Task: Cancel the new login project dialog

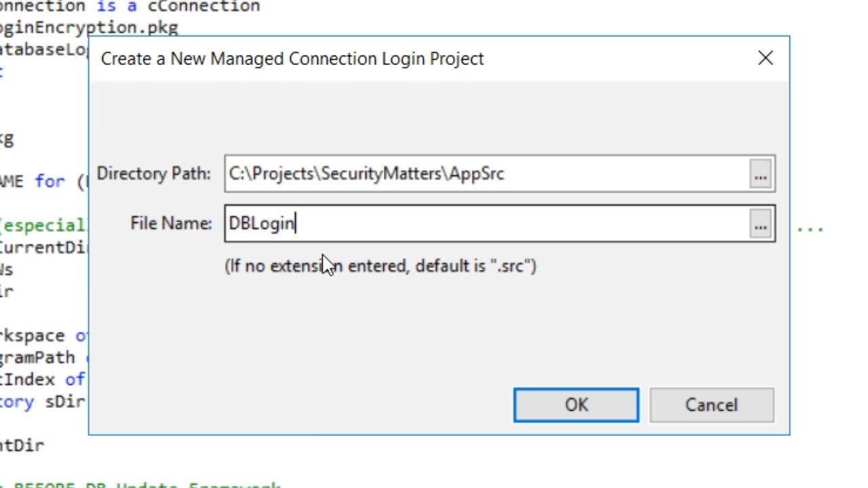Action: pyautogui.click(x=711, y=405)
